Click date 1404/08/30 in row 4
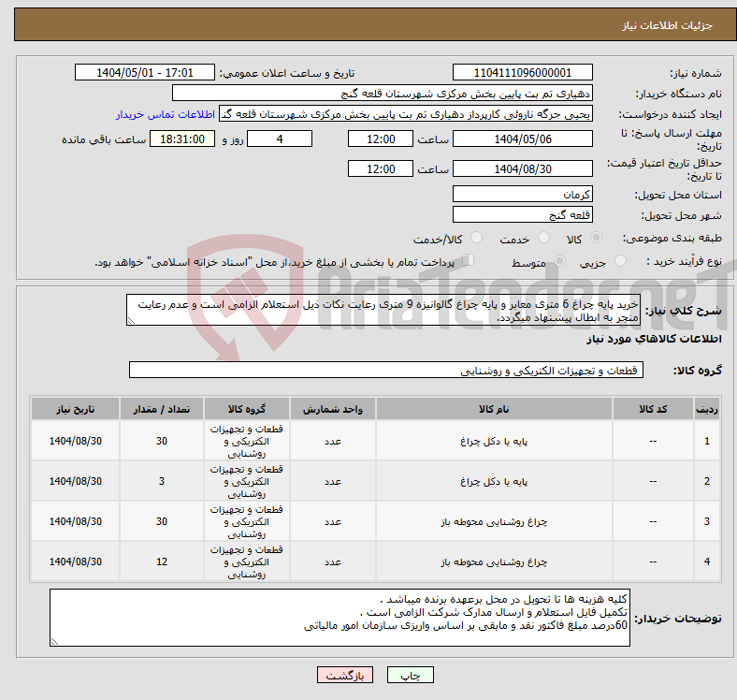This screenshot has width=737, height=700. 75,561
